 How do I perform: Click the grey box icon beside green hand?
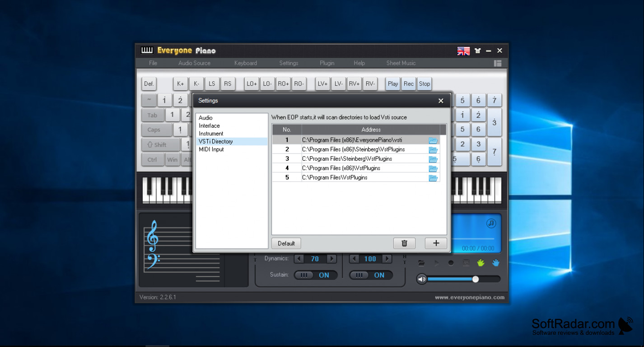click(466, 263)
